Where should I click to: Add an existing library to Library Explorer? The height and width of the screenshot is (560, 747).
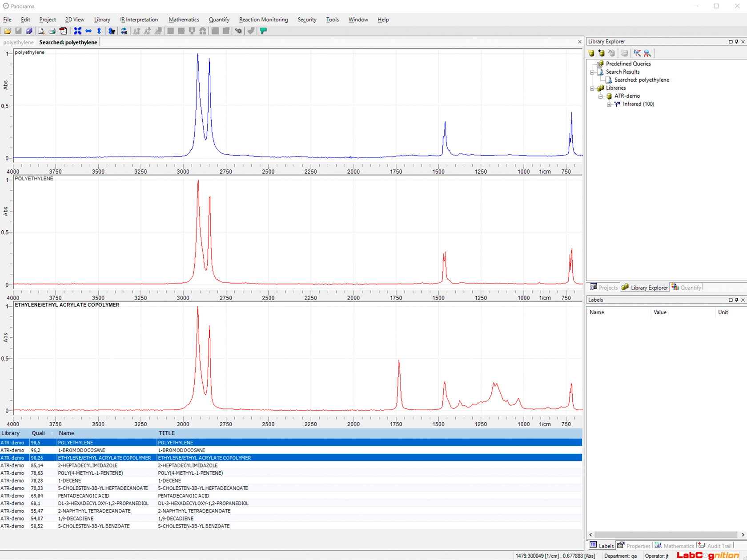(601, 53)
